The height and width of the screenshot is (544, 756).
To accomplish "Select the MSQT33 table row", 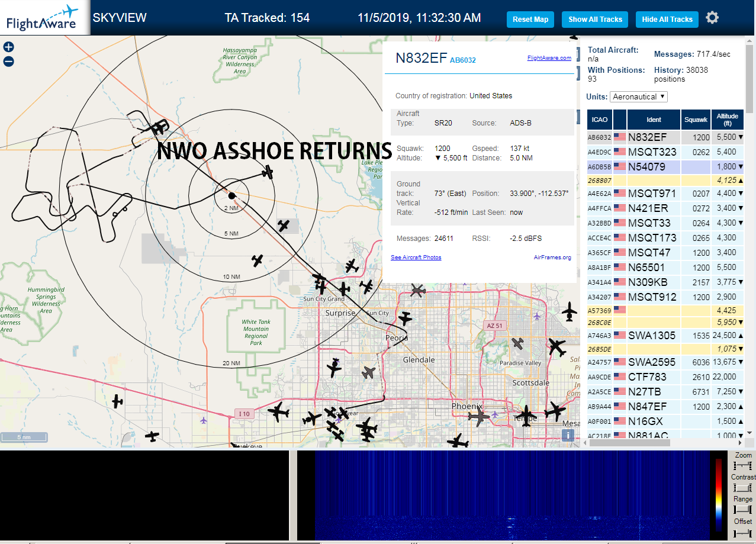I will [665, 223].
